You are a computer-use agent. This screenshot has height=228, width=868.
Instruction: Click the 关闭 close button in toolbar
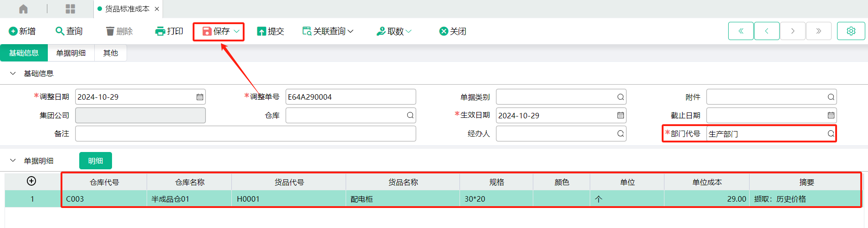(453, 31)
